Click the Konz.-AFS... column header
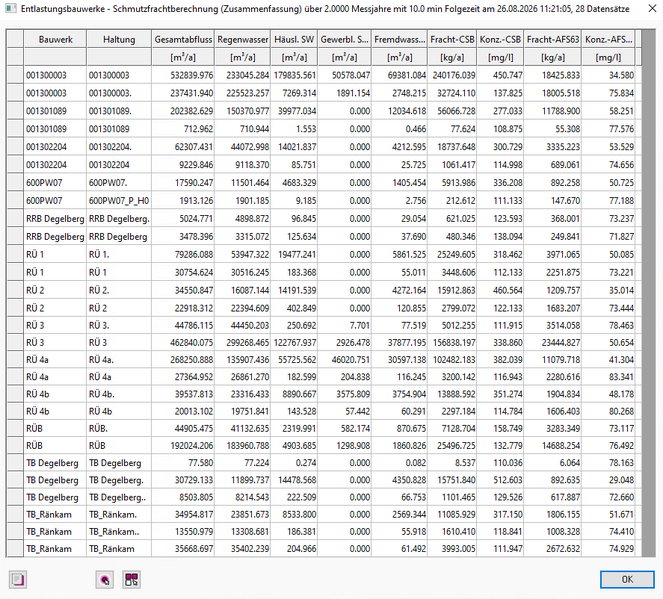The image size is (663, 599). click(608, 39)
